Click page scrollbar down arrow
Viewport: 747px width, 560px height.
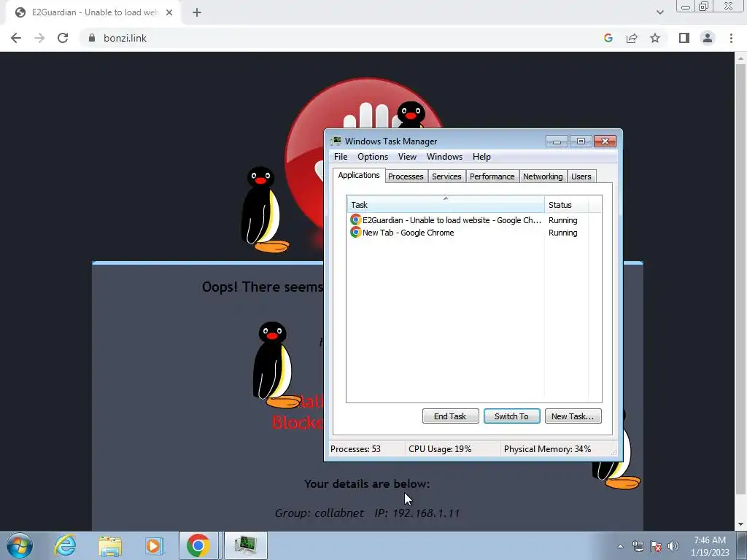[740, 525]
